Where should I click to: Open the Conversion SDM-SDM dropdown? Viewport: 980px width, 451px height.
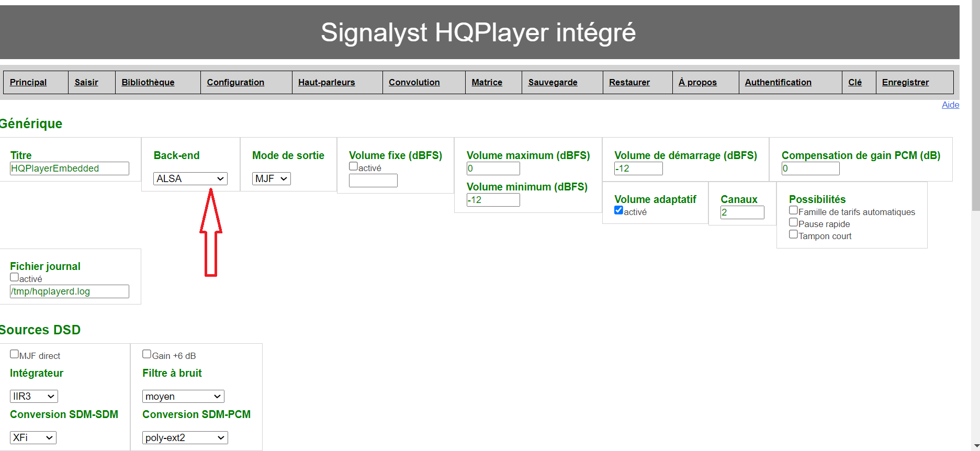(33, 438)
